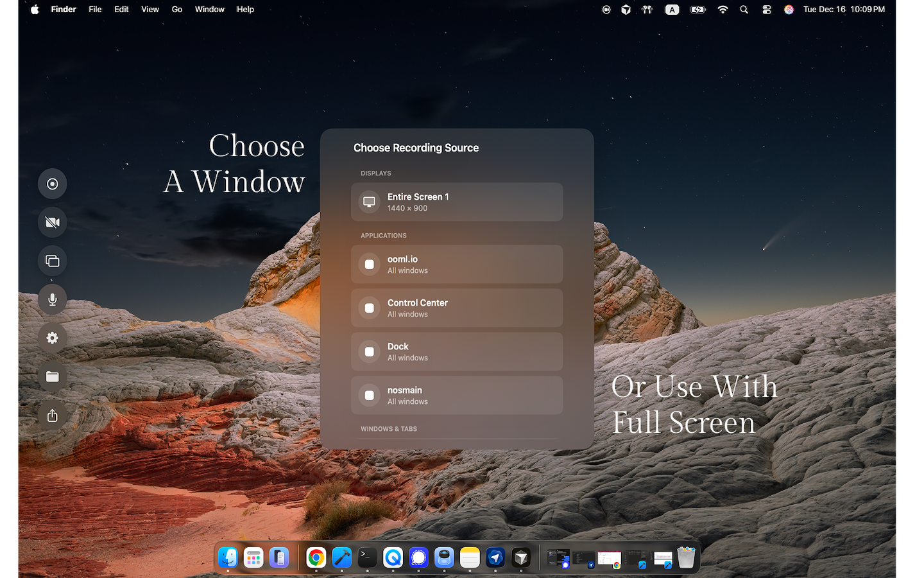
Task: Choose ooml.io All windows source
Action: (x=457, y=265)
